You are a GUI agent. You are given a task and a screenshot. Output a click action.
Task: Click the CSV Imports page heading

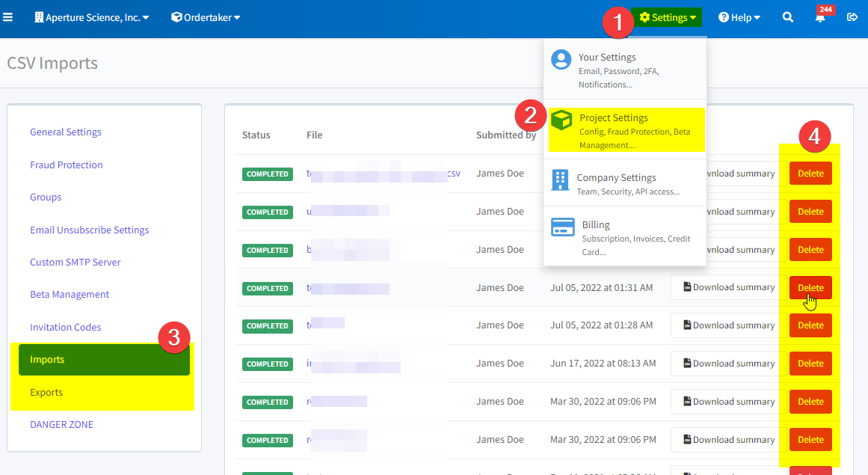52,63
